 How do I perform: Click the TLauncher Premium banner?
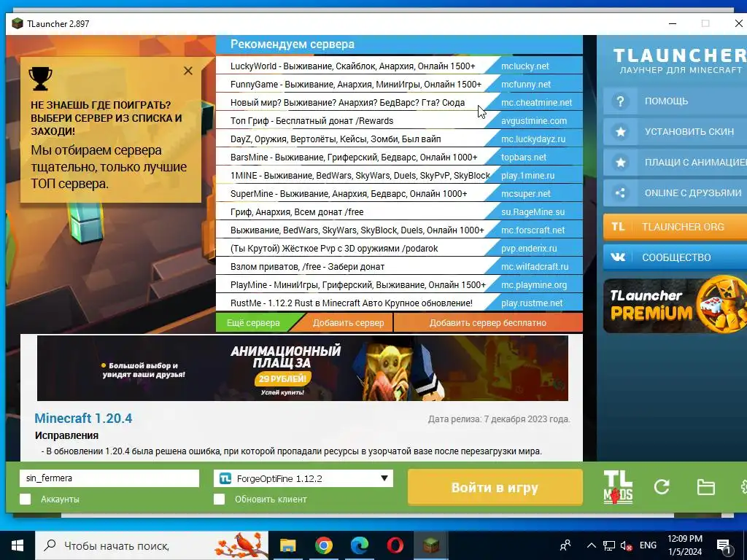pos(675,306)
